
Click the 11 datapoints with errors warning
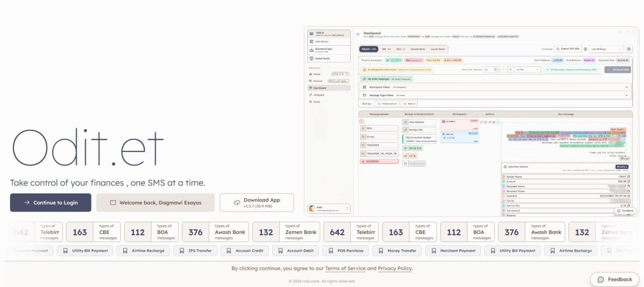[397, 69]
